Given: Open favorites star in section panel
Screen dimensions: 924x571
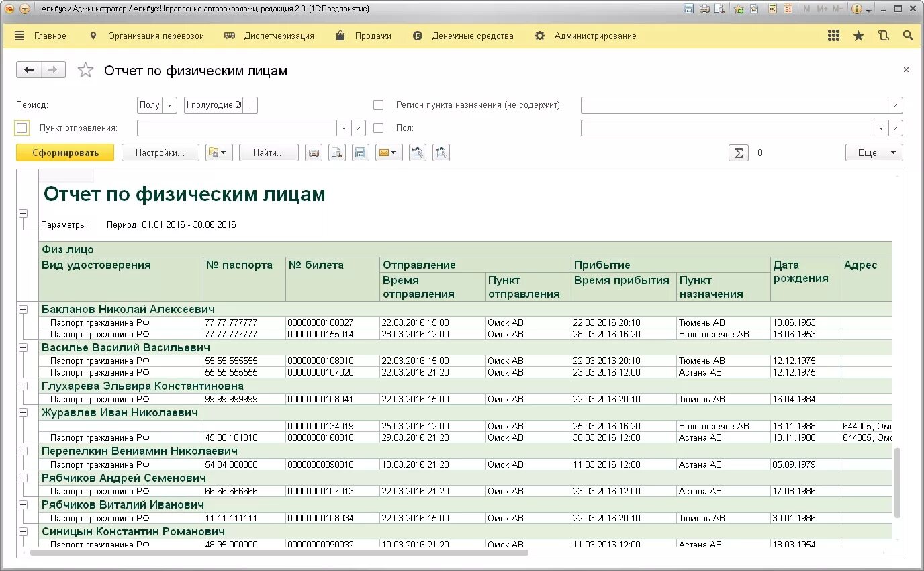Looking at the screenshot, I should coord(858,36).
